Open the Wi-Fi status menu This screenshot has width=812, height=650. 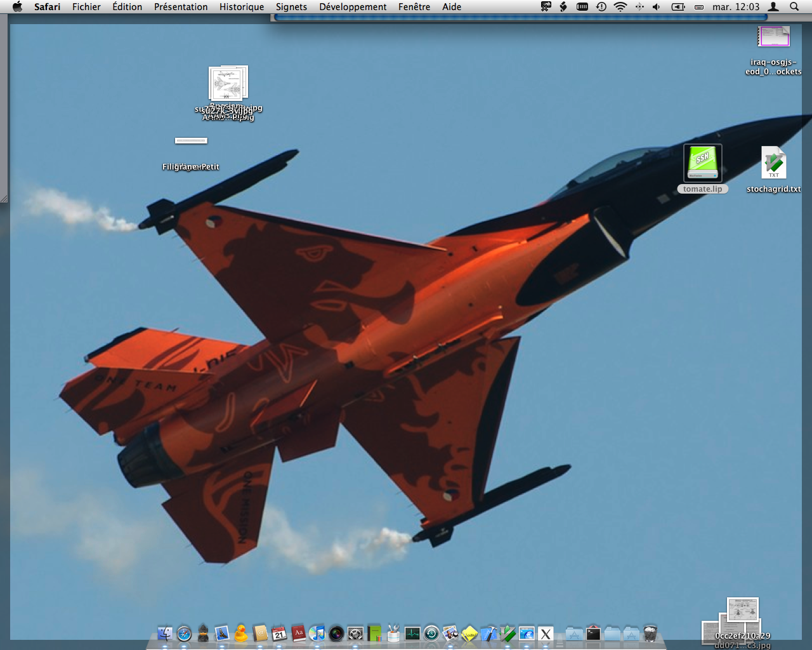pos(620,7)
